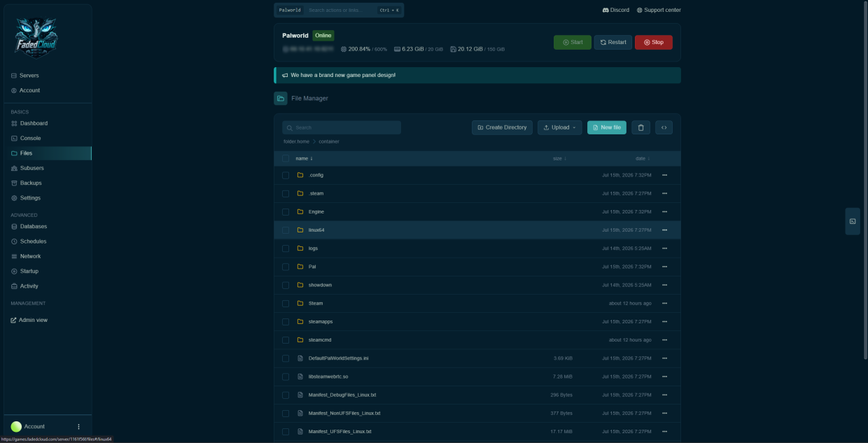This screenshot has width=868, height=443.
Task: Open the .config folder icon
Action: click(x=300, y=175)
